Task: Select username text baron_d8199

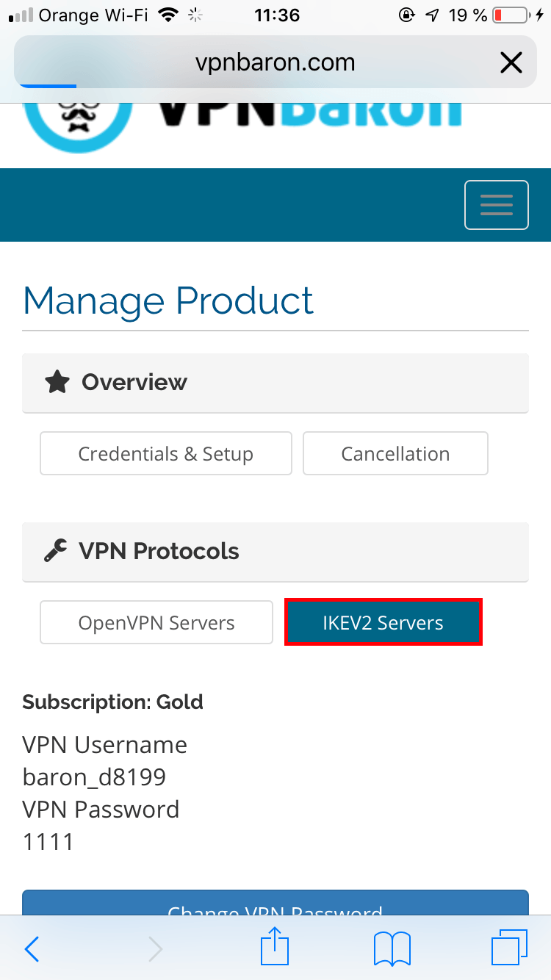Action: pos(94,777)
